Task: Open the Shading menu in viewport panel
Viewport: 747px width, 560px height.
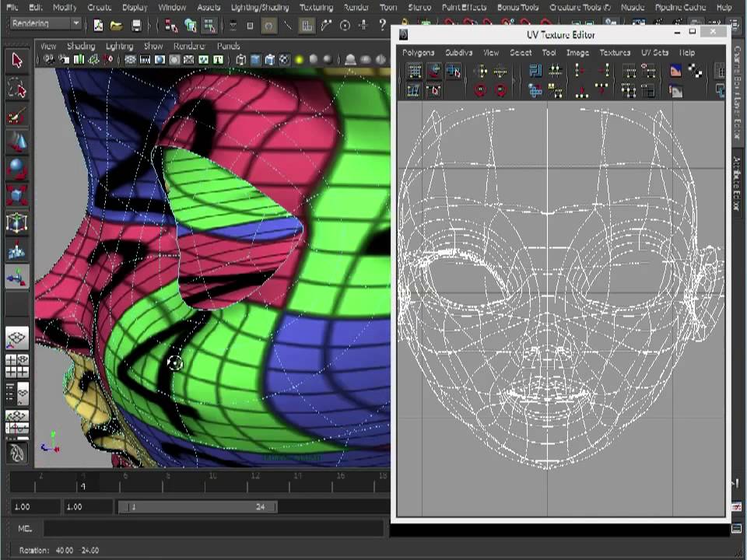Action: [x=81, y=46]
